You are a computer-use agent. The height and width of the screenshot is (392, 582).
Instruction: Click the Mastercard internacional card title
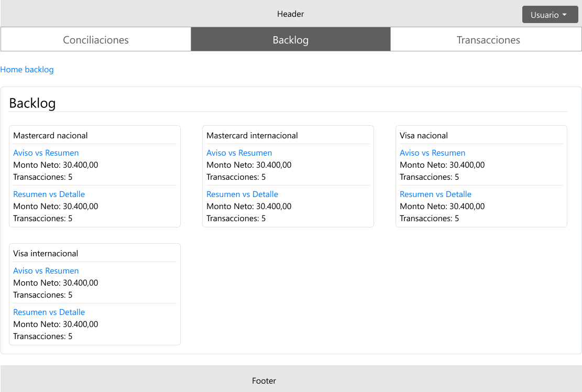252,136
